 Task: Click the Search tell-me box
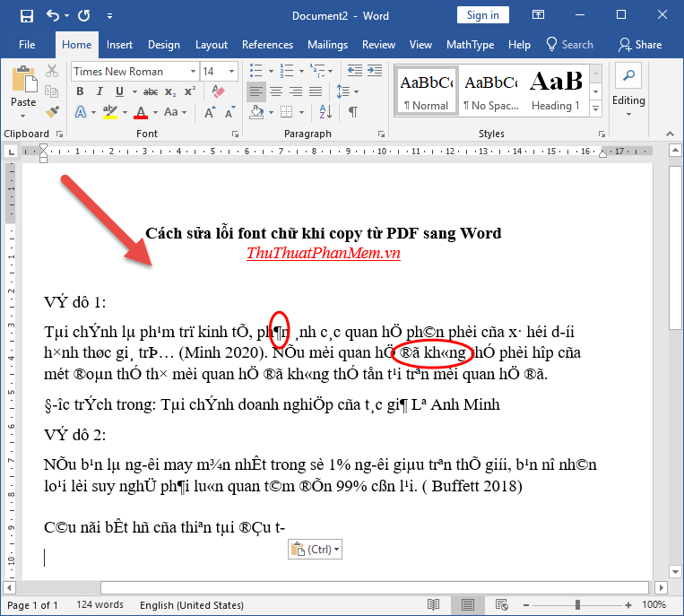pos(570,45)
